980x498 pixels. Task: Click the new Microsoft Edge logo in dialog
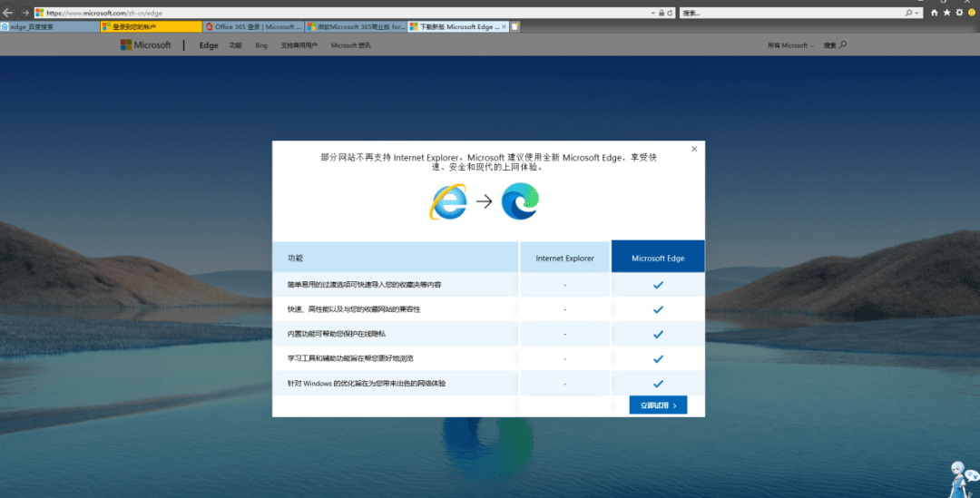tap(520, 201)
